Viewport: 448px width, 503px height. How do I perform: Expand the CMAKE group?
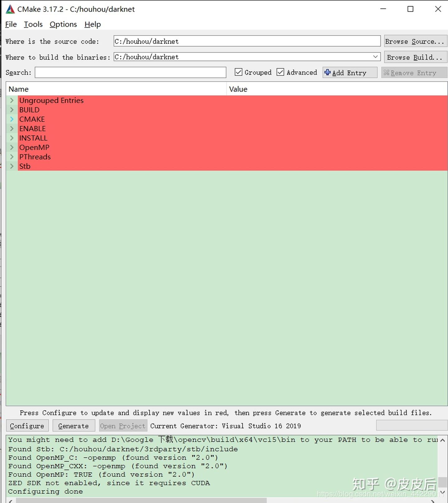(x=12, y=119)
